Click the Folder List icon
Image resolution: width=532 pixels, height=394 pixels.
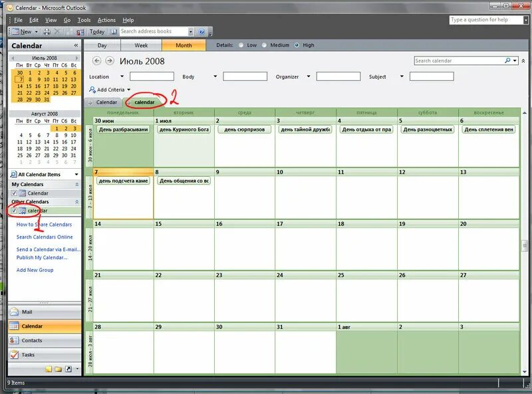[x=59, y=369]
